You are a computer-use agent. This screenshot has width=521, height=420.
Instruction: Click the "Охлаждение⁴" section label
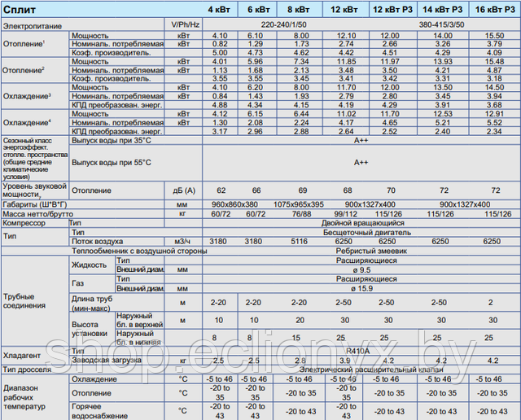click(27, 123)
